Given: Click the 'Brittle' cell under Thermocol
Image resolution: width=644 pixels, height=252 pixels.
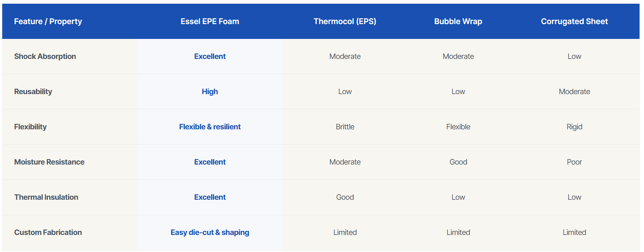Looking at the screenshot, I should pyautogui.click(x=345, y=127).
